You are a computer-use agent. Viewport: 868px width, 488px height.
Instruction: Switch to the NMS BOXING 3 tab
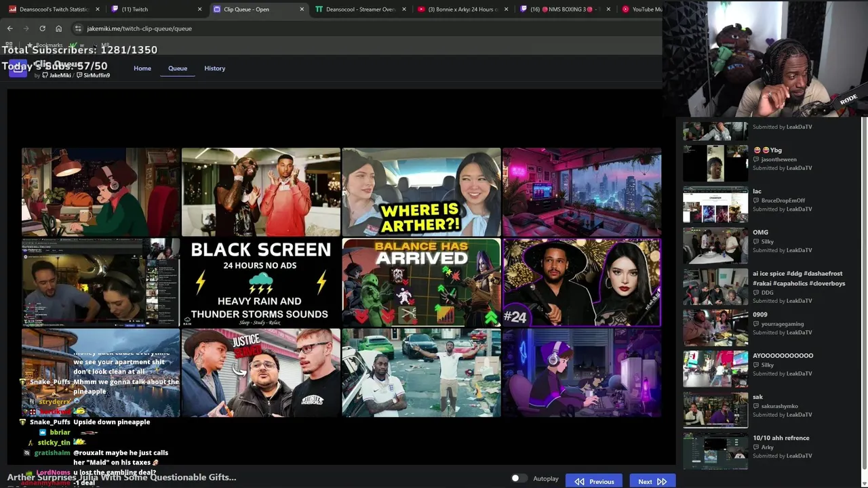[x=564, y=9]
